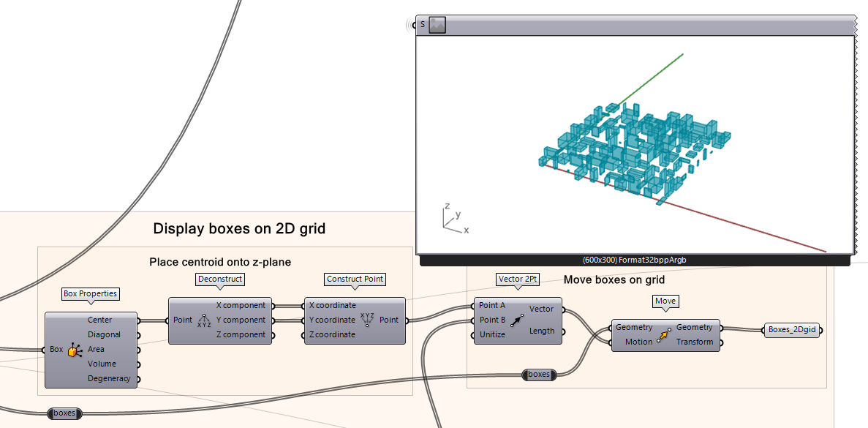This screenshot has width=868, height=428.
Task: Select the Boxes_2Dgid output parameter
Action: 790,329
